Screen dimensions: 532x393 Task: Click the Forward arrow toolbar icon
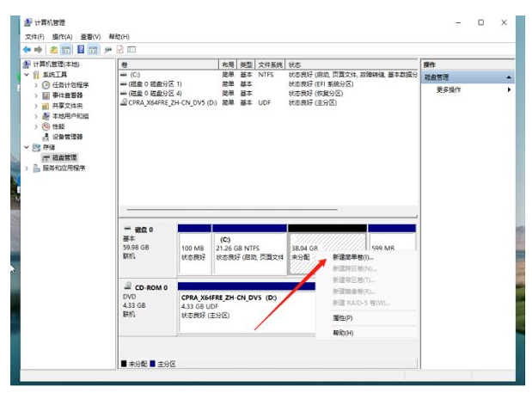pos(39,50)
